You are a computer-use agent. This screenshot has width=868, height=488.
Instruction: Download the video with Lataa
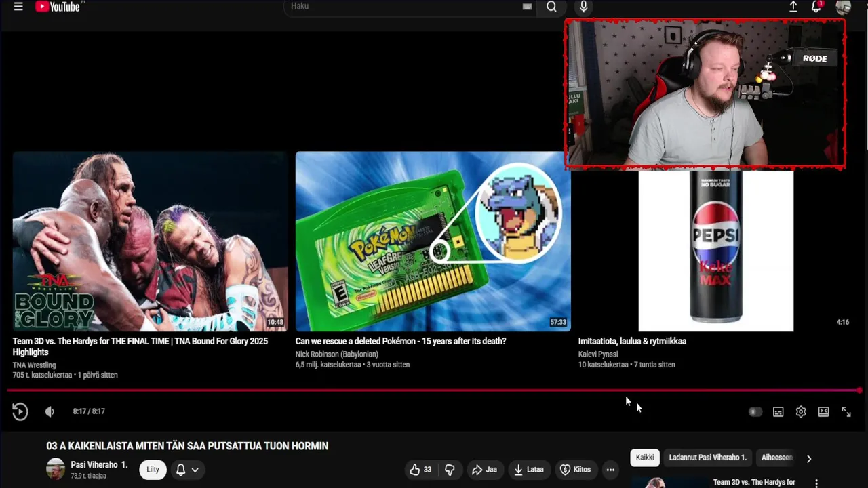[x=528, y=470]
